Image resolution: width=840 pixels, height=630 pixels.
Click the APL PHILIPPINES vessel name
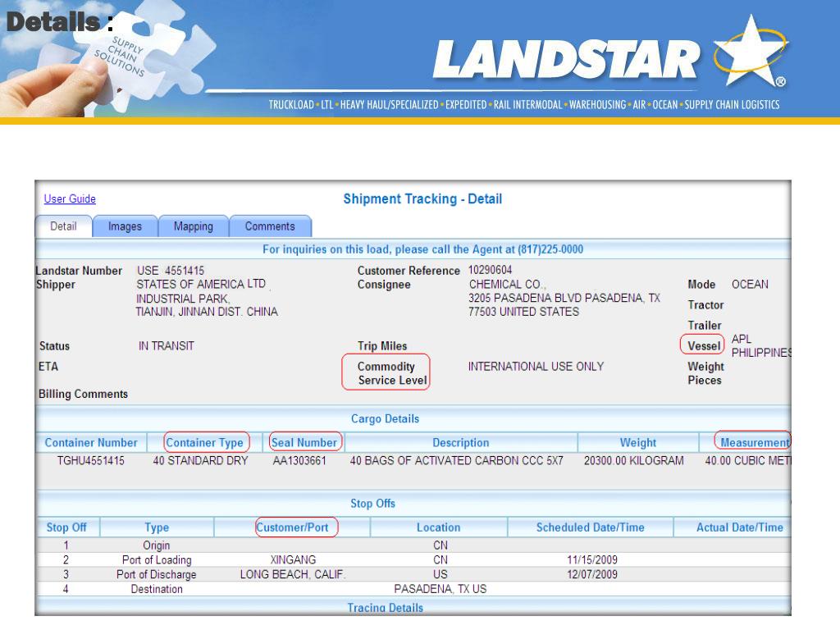pyautogui.click(x=760, y=345)
